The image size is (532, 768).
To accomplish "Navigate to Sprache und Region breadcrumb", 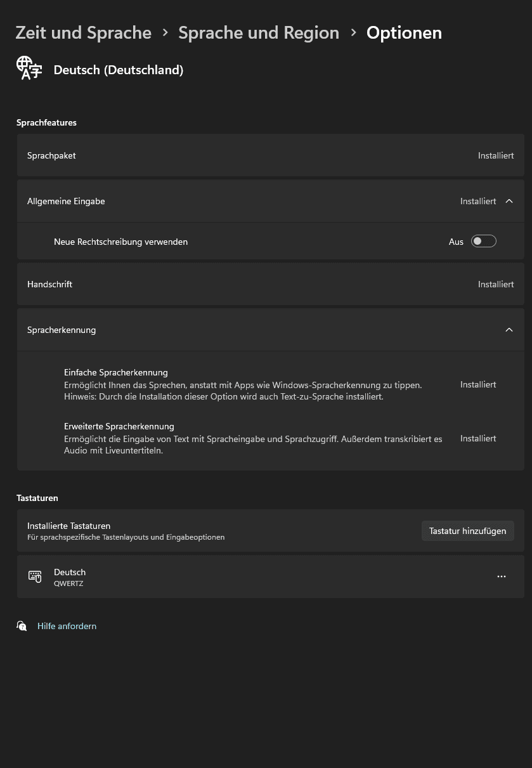I will click(259, 32).
